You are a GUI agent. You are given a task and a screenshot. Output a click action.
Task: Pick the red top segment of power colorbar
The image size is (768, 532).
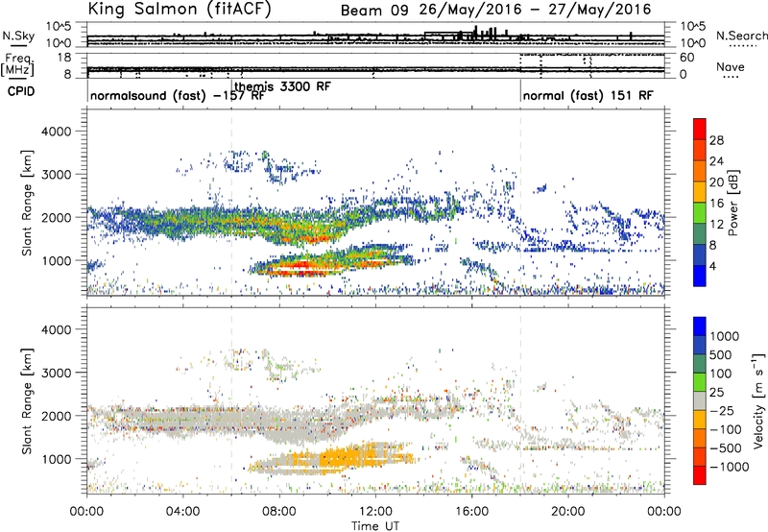point(700,129)
